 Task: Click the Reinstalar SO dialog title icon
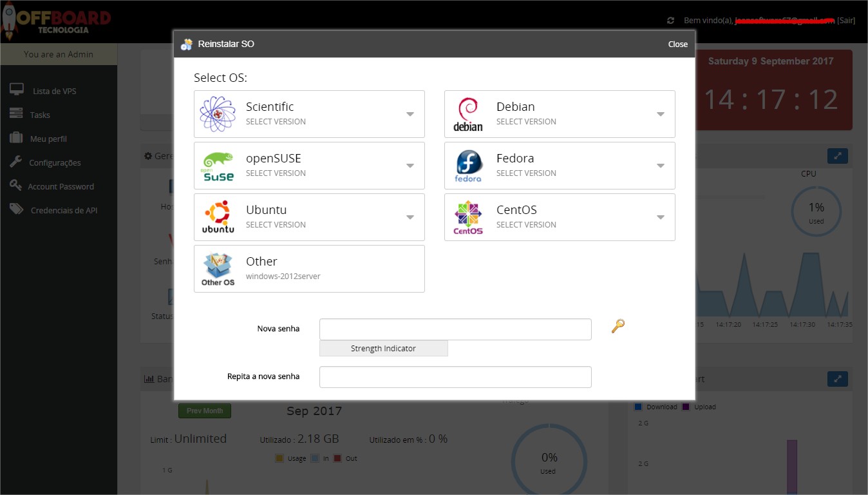pos(187,44)
